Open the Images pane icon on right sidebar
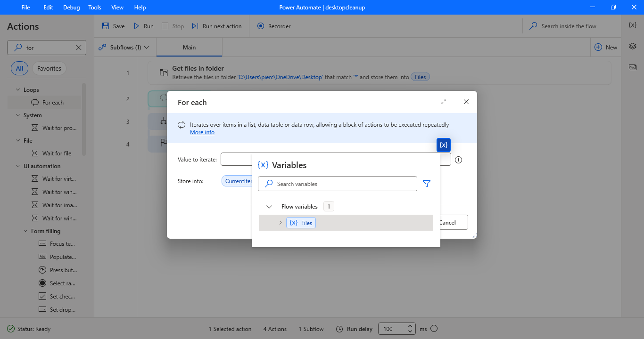Screen dimensions: 644x339 [x=633, y=67]
